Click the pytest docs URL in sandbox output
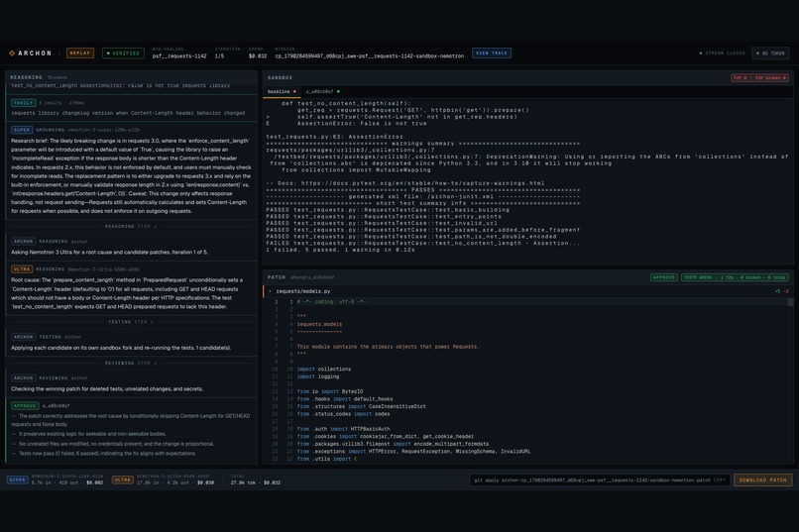This screenshot has height=532, width=799. pos(422,183)
